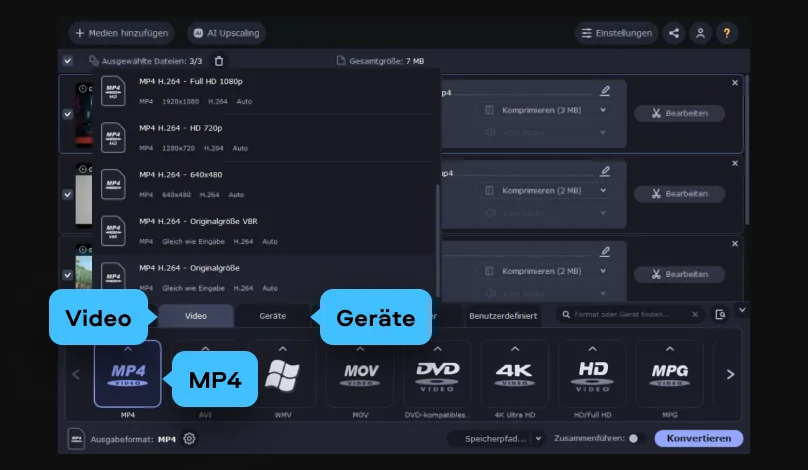Collapse the format panel chevron
808x470 pixels.
742,310
